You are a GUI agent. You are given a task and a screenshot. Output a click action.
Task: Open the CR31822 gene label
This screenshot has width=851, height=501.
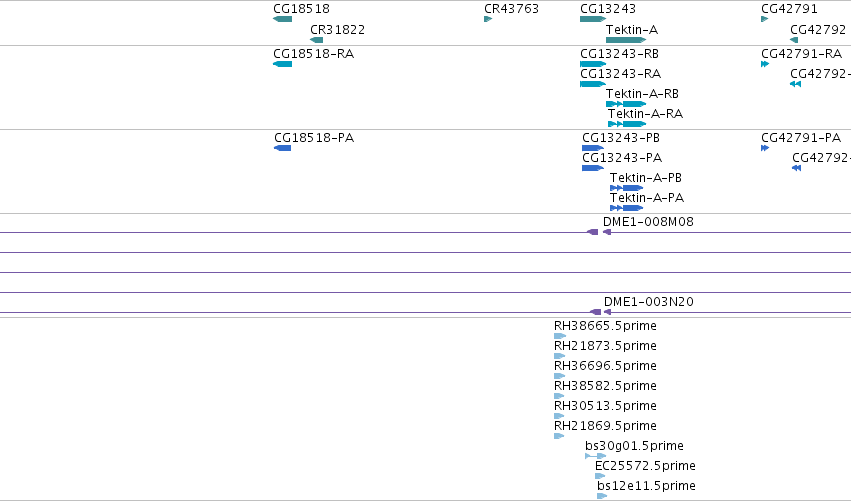(338, 30)
